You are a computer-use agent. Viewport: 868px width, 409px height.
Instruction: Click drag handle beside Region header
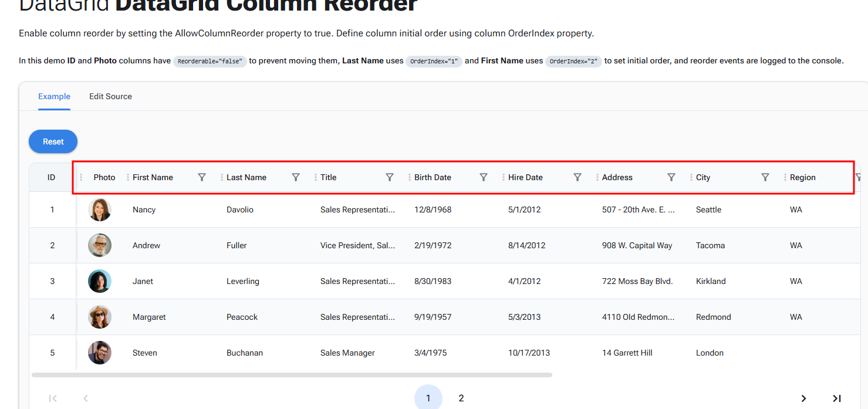785,177
